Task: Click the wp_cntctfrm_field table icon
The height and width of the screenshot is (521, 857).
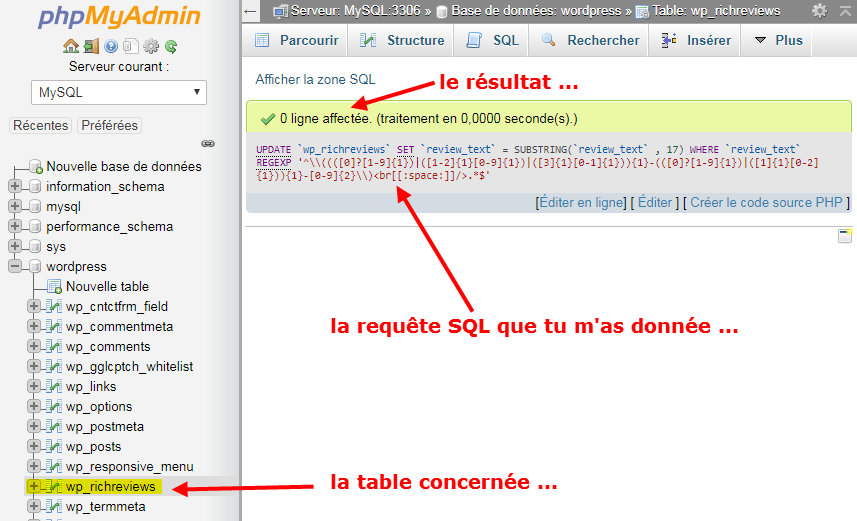Action: [54, 306]
